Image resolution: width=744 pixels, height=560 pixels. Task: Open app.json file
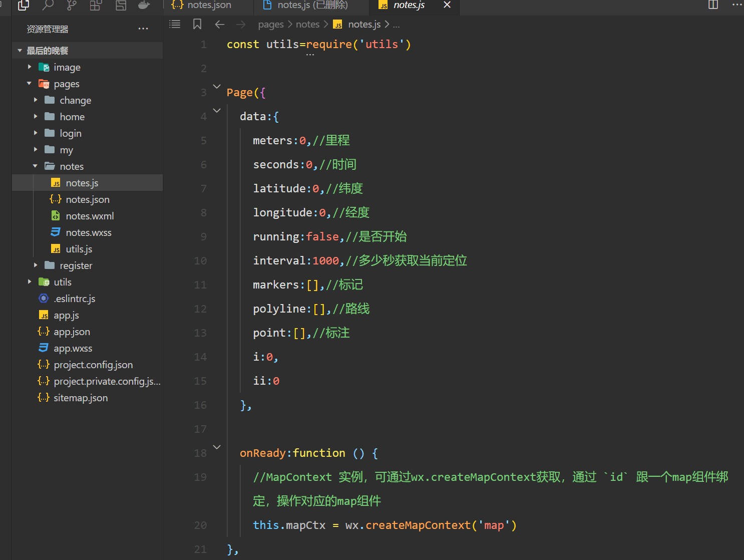tap(88, 332)
